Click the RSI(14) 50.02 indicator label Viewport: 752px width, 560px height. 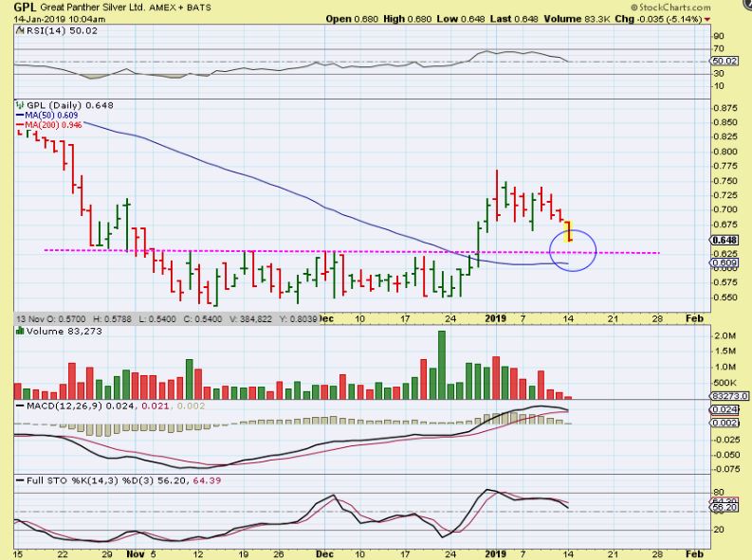pyautogui.click(x=62, y=30)
